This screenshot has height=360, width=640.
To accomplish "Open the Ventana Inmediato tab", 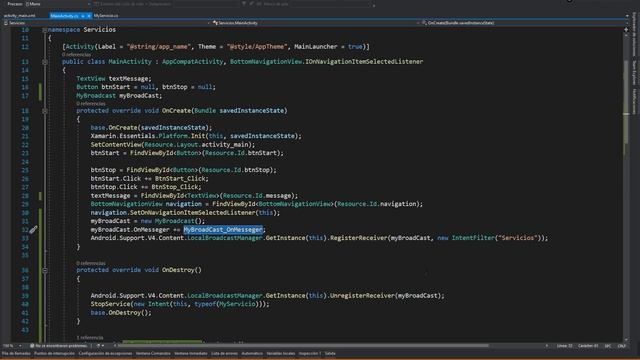I will pos(191,353).
